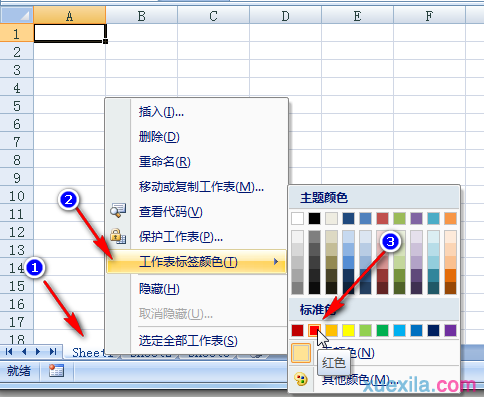The width and height of the screenshot is (484, 397).
Task: Click the View Code magnifier icon
Action: click(x=118, y=211)
